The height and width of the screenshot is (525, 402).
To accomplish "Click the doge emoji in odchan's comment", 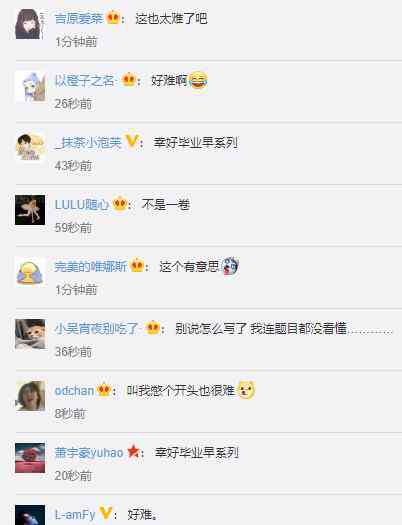I will click(247, 390).
